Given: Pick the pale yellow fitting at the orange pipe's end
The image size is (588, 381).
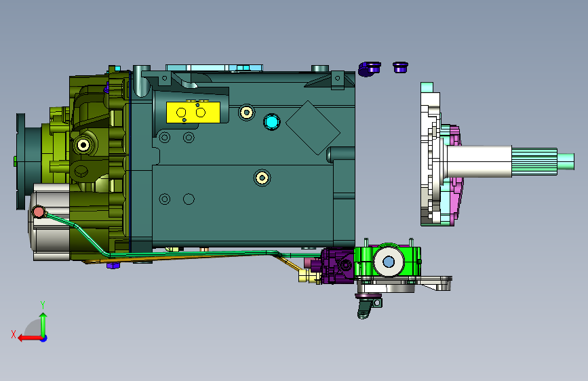Looking at the screenshot, I should pyautogui.click(x=309, y=277).
